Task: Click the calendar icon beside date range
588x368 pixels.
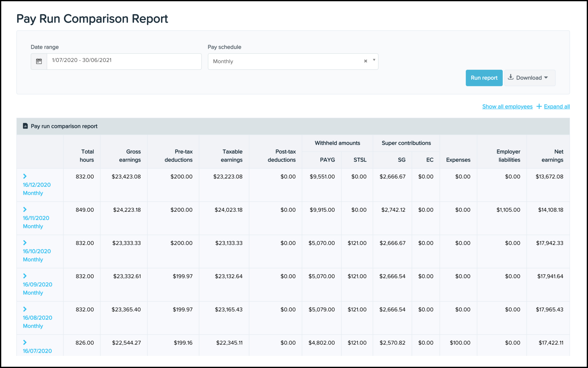Action: coord(39,61)
